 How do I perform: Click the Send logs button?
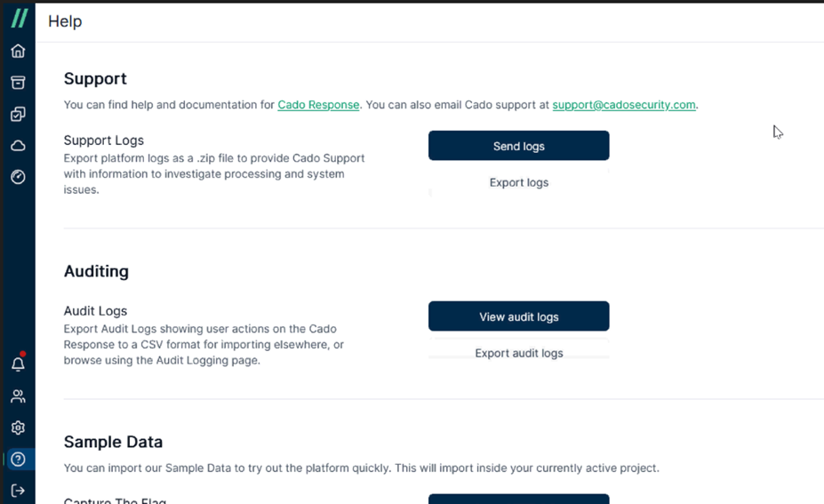click(x=519, y=146)
